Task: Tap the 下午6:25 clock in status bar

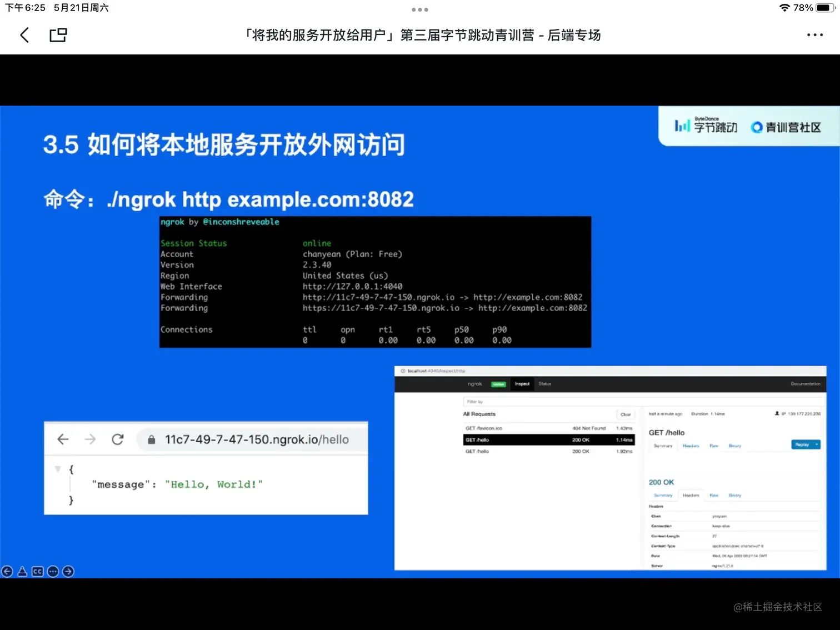Action: 25,8
